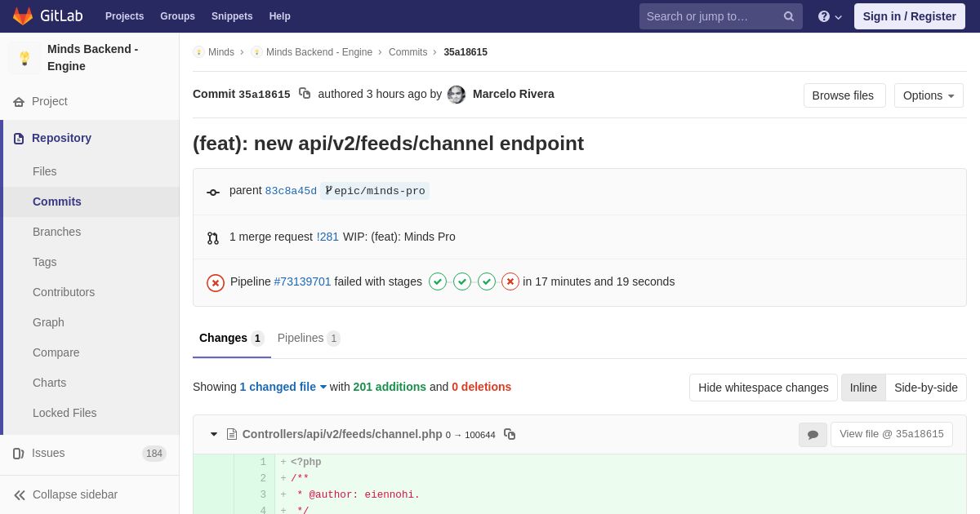This screenshot has height=514, width=980.
Task: Switch to Side-by-side diff view
Action: coord(926,388)
